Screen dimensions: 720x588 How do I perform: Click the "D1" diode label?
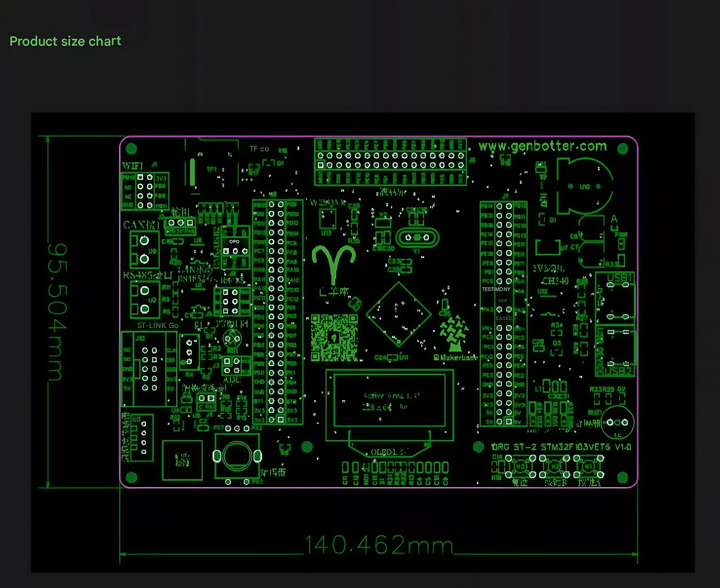[553, 220]
